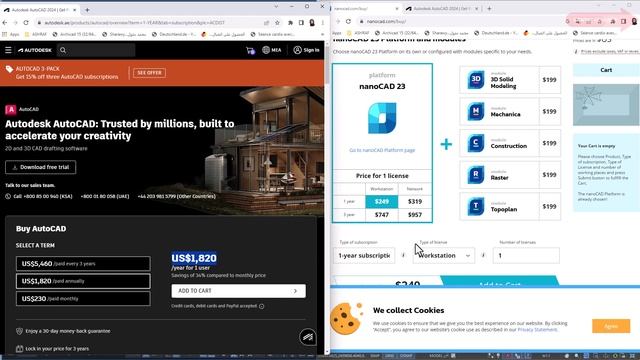Viewport: 640px width, 360px height.
Task: Click the 3D Solid Modeling $199 price
Action: tap(549, 80)
